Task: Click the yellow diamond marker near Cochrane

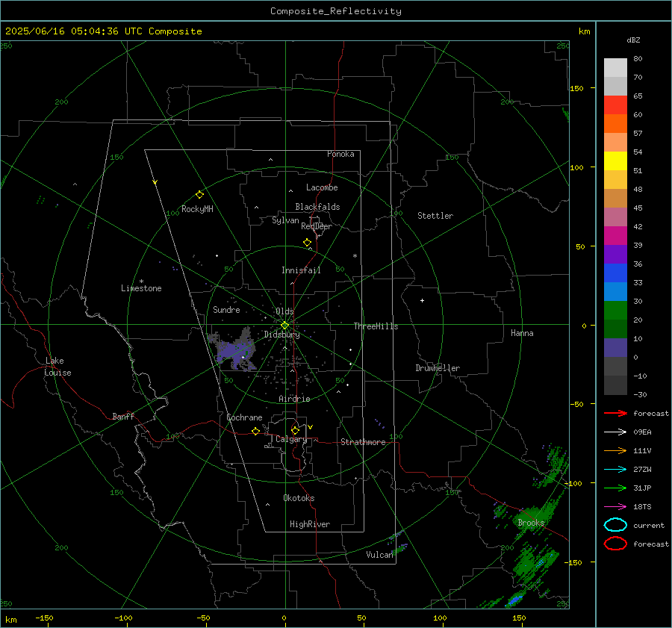Action: (x=255, y=432)
